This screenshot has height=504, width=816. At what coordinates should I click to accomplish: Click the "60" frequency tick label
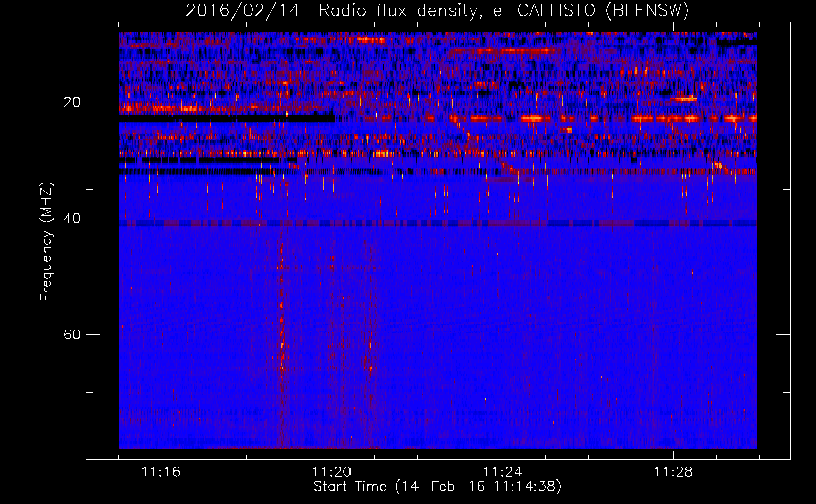pyautogui.click(x=72, y=334)
